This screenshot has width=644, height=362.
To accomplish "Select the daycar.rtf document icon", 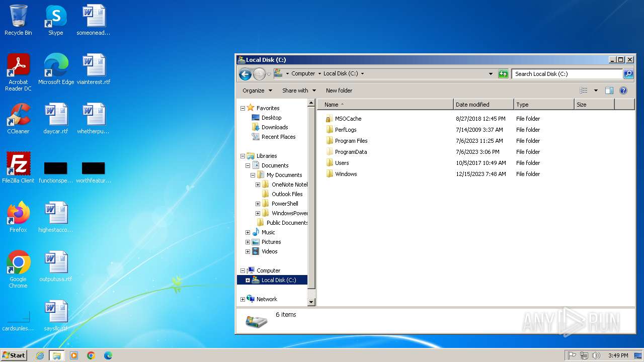I will click(x=56, y=119).
